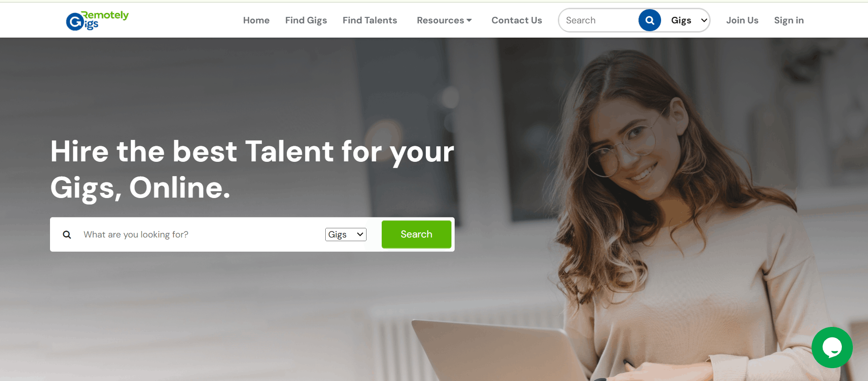Image resolution: width=868 pixels, height=381 pixels.
Task: Open the Gigs dropdown in header search
Action: click(x=688, y=20)
